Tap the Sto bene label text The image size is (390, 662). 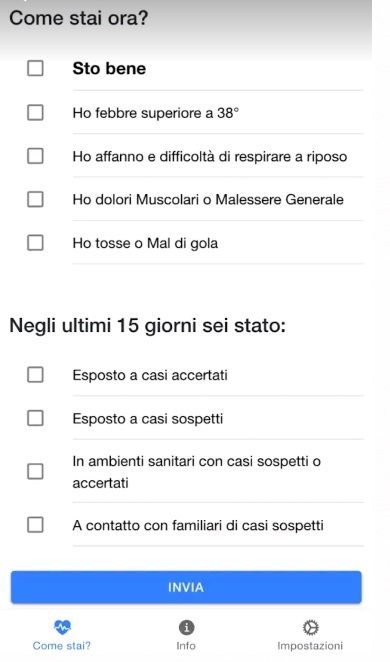click(x=109, y=68)
